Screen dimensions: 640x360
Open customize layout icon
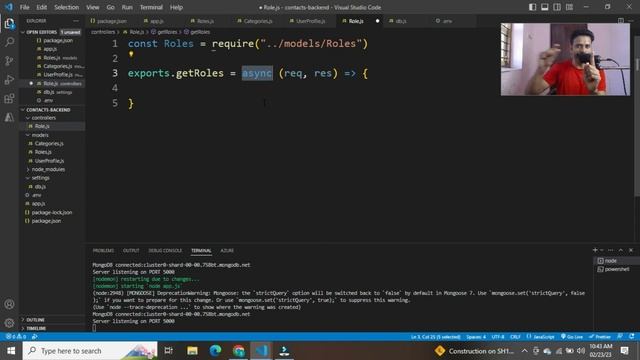click(569, 7)
